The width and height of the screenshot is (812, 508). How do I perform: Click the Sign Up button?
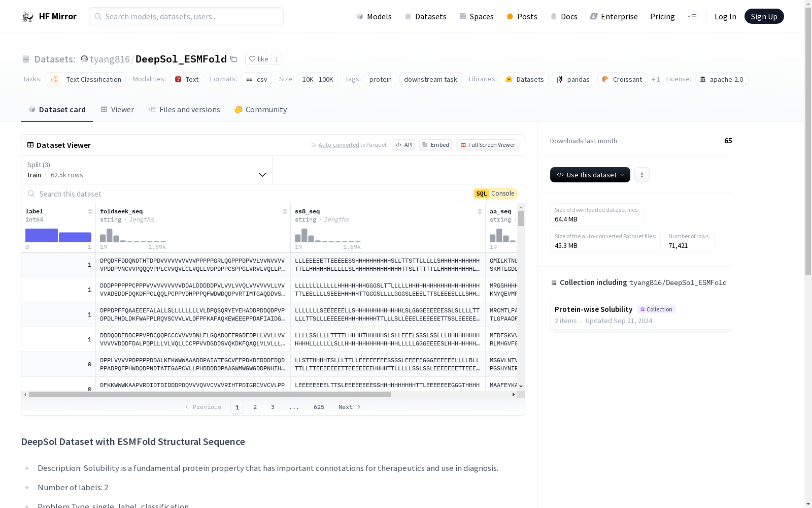pyautogui.click(x=764, y=16)
